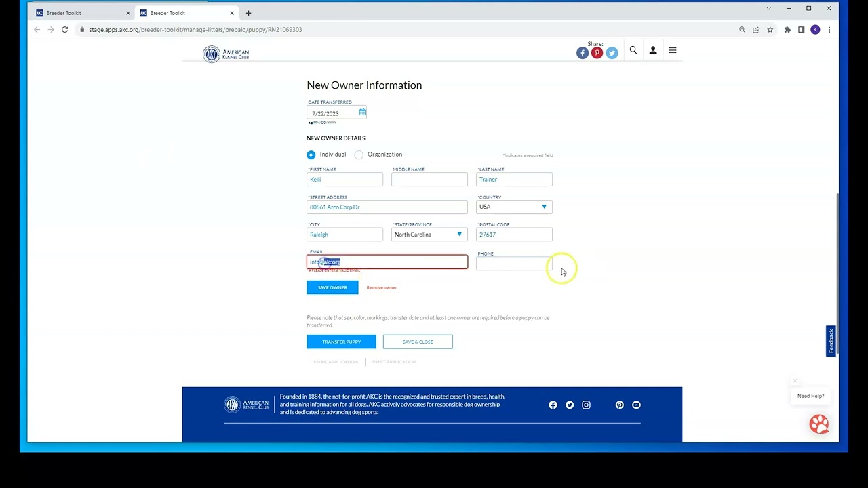Open footer YouTube social icon

coord(636,405)
